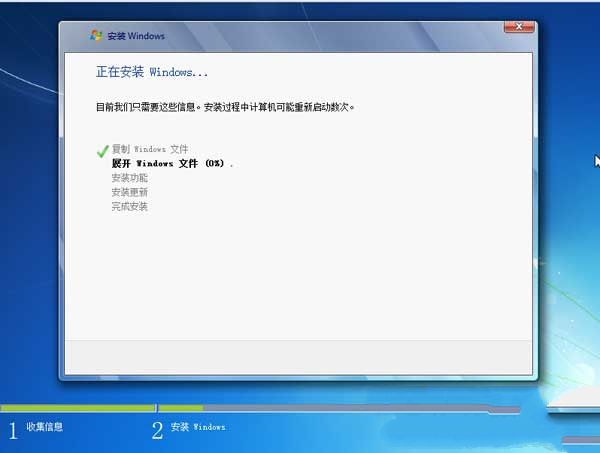Click the large number 1 step indicator
Image resolution: width=600 pixels, height=453 pixels.
pyautogui.click(x=13, y=430)
